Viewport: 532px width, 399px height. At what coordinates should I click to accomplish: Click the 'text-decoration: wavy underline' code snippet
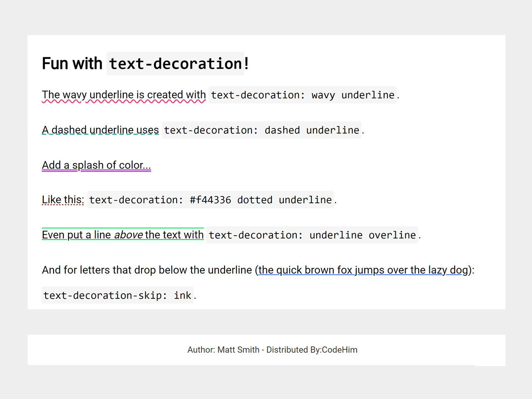click(302, 95)
